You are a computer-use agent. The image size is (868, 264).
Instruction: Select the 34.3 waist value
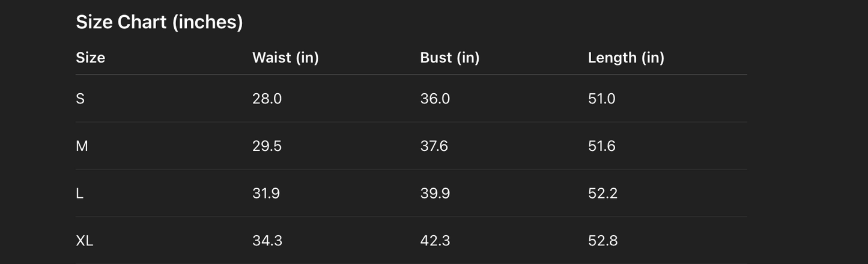pyautogui.click(x=267, y=241)
